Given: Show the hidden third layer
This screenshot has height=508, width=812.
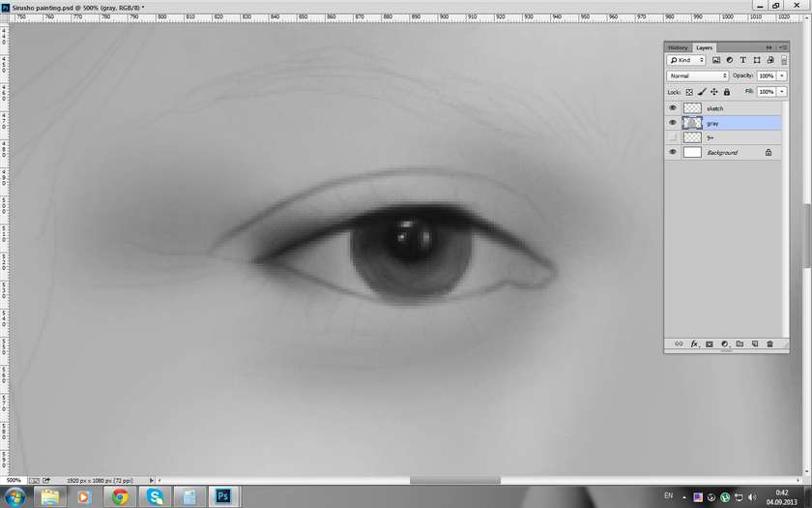Looking at the screenshot, I should pyautogui.click(x=673, y=137).
